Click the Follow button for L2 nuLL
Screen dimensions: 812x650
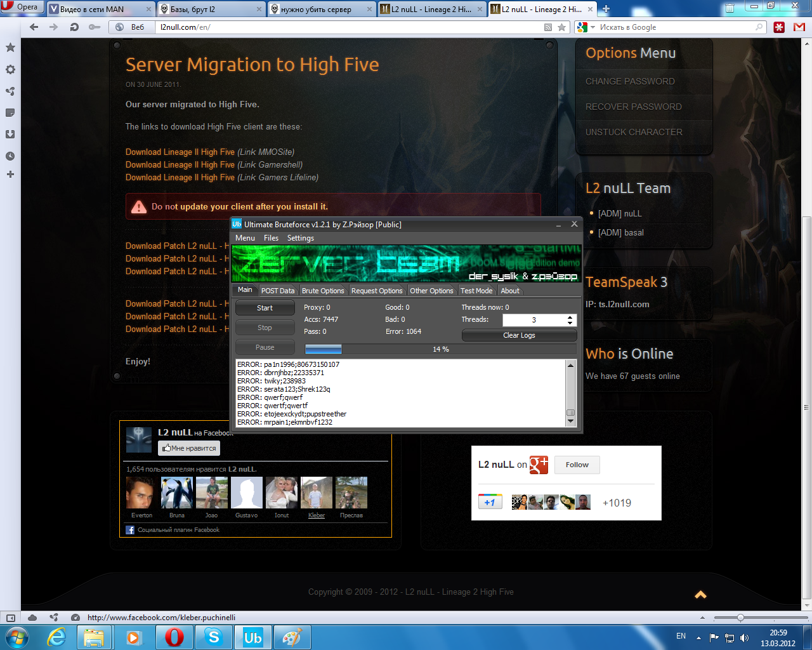577,465
